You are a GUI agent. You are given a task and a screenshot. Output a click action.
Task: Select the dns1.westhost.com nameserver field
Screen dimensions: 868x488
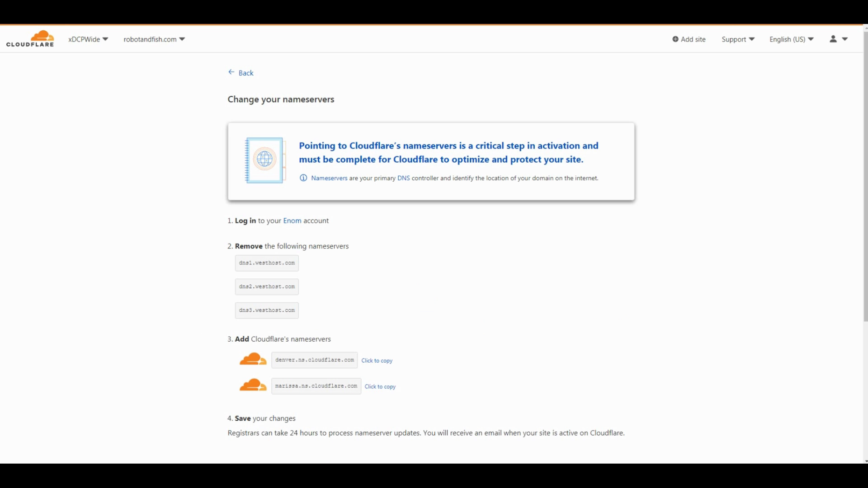267,263
